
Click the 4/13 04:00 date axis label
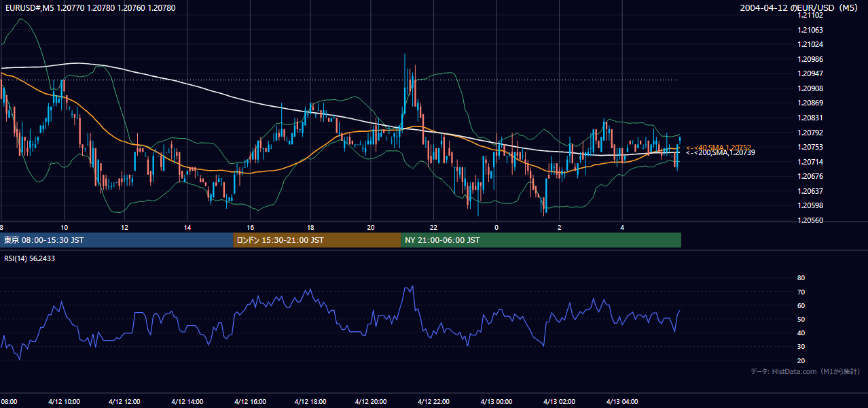point(622,401)
